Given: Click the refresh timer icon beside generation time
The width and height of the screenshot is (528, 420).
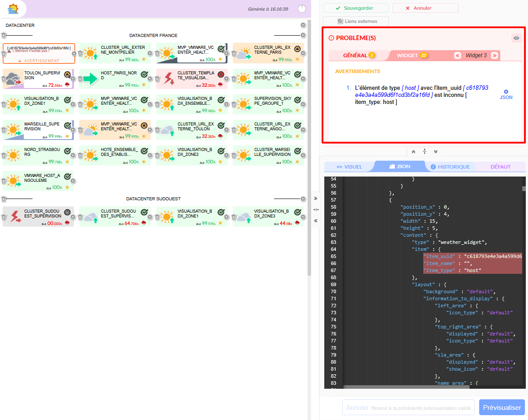Looking at the screenshot, I should tap(302, 9).
